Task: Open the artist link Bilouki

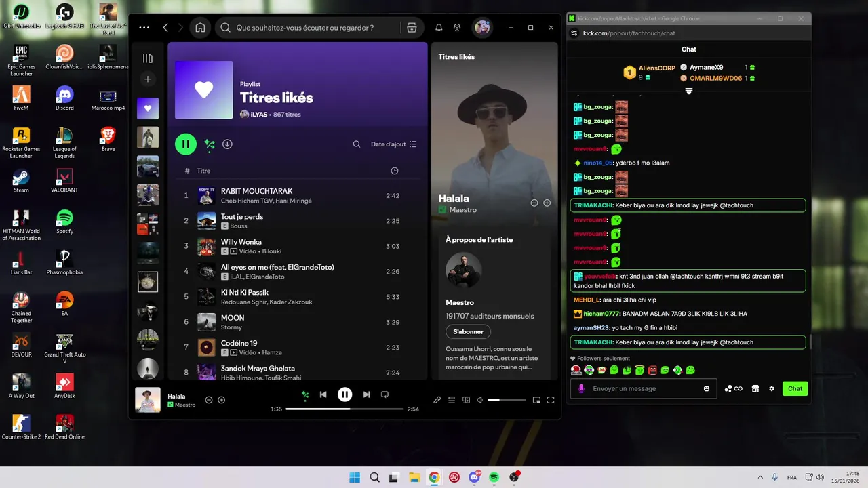Action: tap(271, 251)
